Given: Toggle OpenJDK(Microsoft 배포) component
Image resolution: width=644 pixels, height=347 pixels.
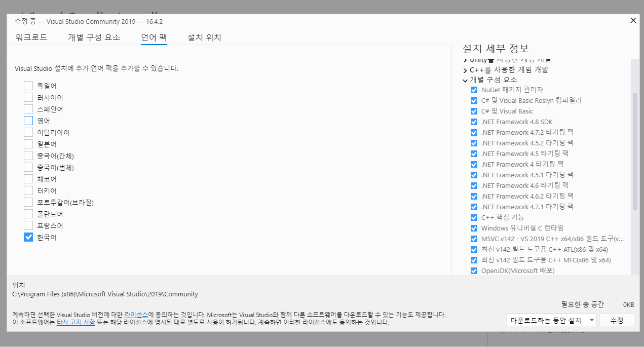Looking at the screenshot, I should [474, 271].
